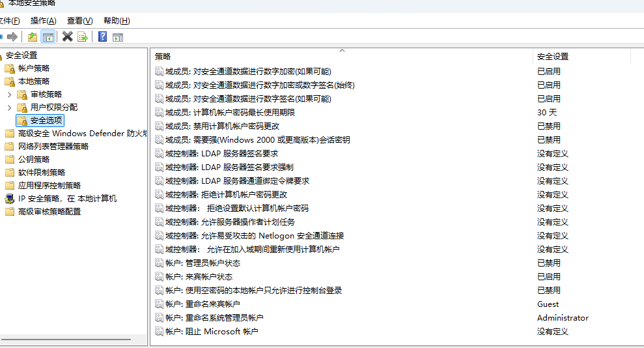Click icon of 帐户: 管理员帐户状态 policy

click(159, 263)
